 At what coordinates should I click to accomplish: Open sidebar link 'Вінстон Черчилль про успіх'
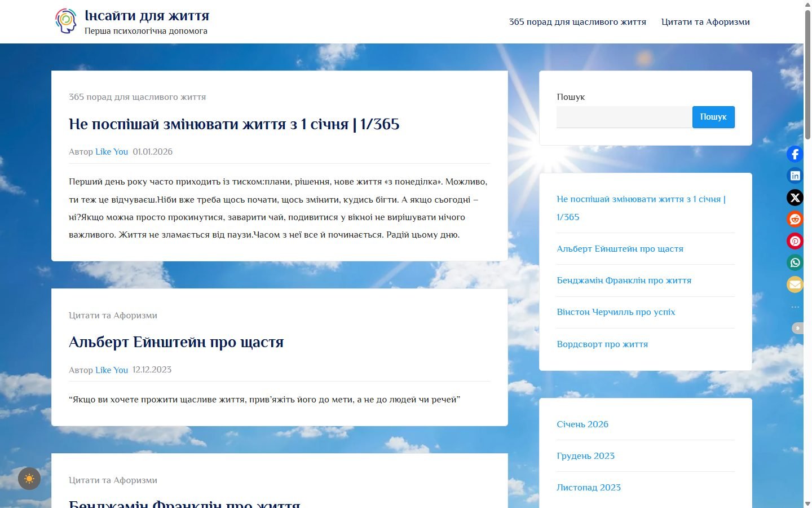tap(616, 312)
